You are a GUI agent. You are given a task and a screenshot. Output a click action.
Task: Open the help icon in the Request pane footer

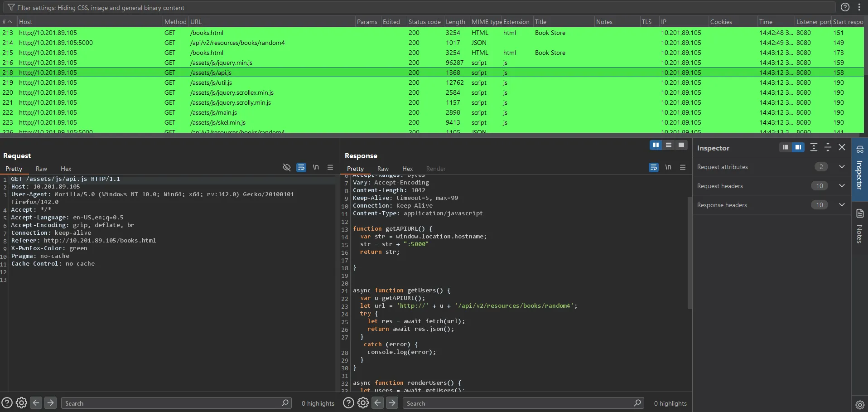(x=7, y=402)
